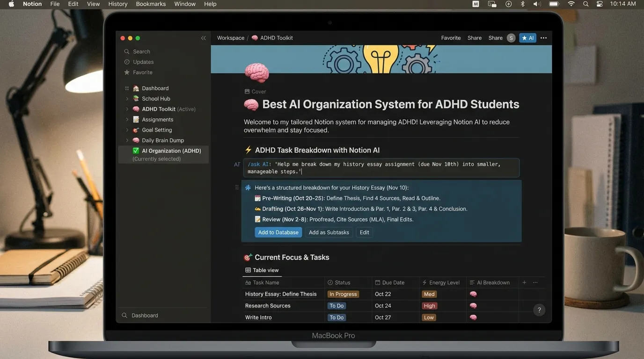
Task: Click the /ask AI prompt input box
Action: [x=381, y=168]
